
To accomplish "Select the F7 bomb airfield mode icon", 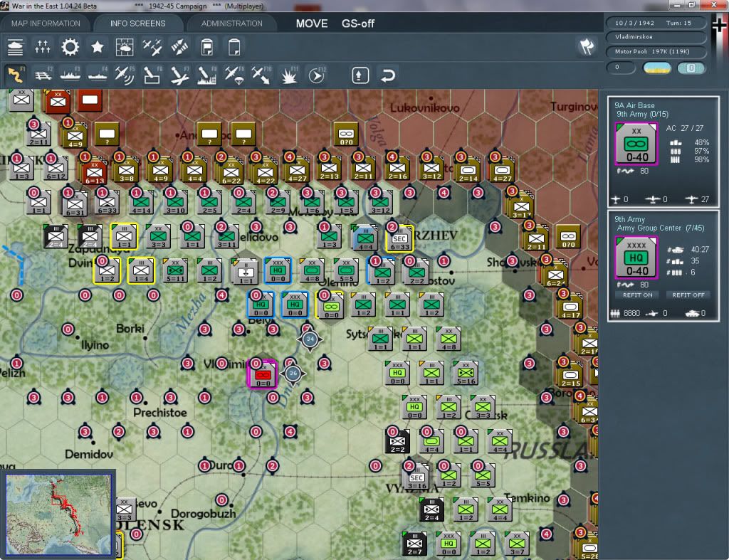I will click(179, 75).
